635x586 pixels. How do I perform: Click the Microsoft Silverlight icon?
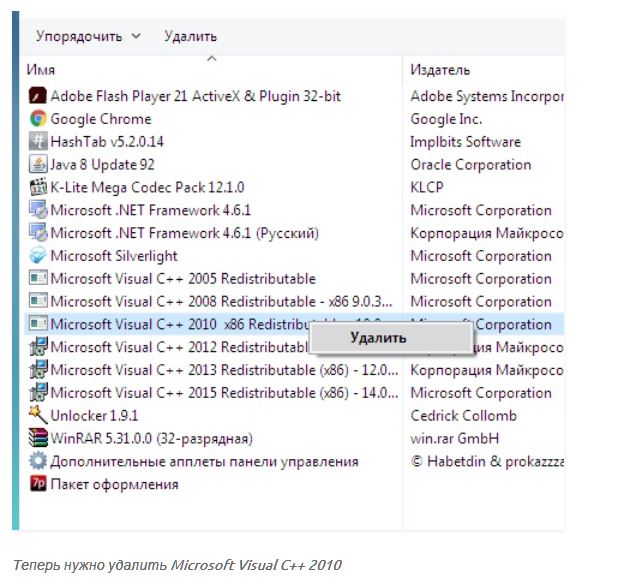tap(38, 256)
